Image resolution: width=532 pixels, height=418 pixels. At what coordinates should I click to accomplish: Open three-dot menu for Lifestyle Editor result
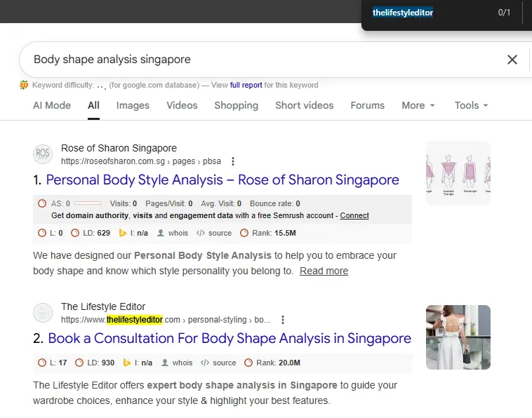pos(283,320)
